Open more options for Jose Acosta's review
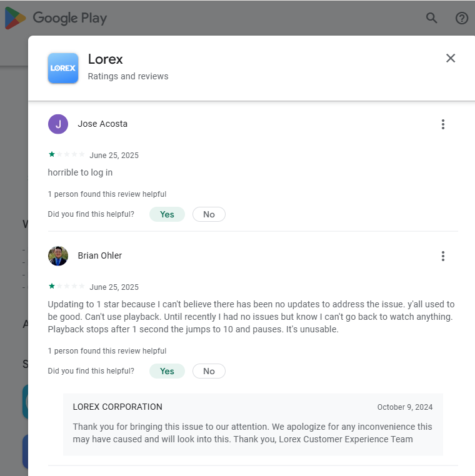The width and height of the screenshot is (475, 476). point(443,124)
